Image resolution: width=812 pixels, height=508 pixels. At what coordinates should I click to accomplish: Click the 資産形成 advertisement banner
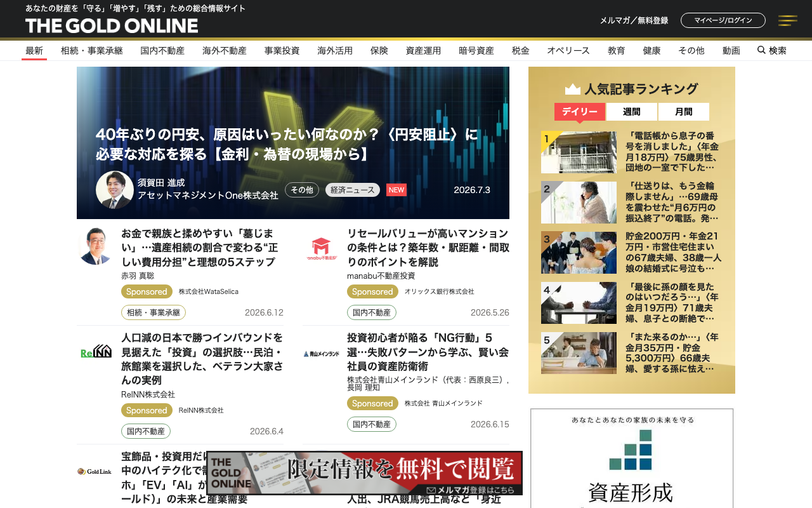tap(632, 458)
